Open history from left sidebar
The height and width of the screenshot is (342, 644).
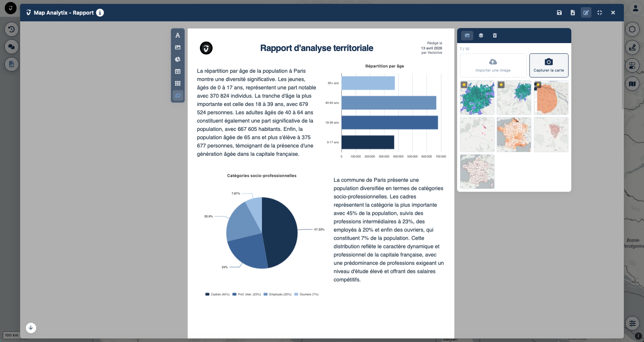tap(11, 29)
